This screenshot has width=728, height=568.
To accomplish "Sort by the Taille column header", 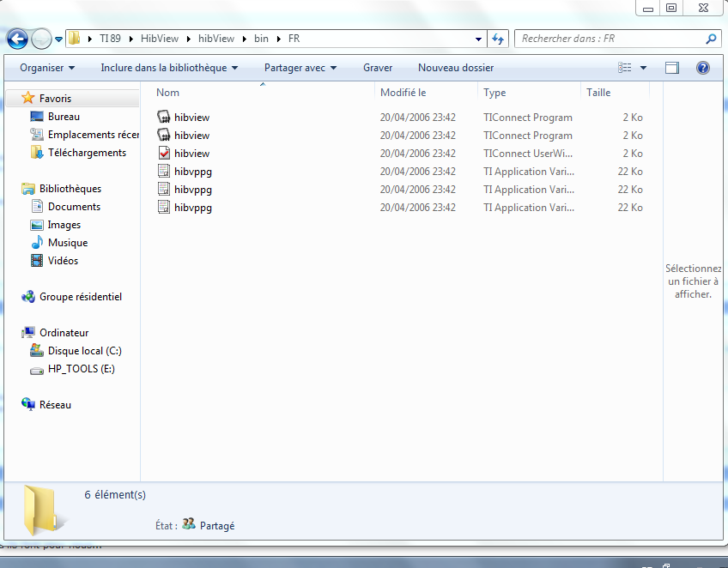I will pos(598,93).
